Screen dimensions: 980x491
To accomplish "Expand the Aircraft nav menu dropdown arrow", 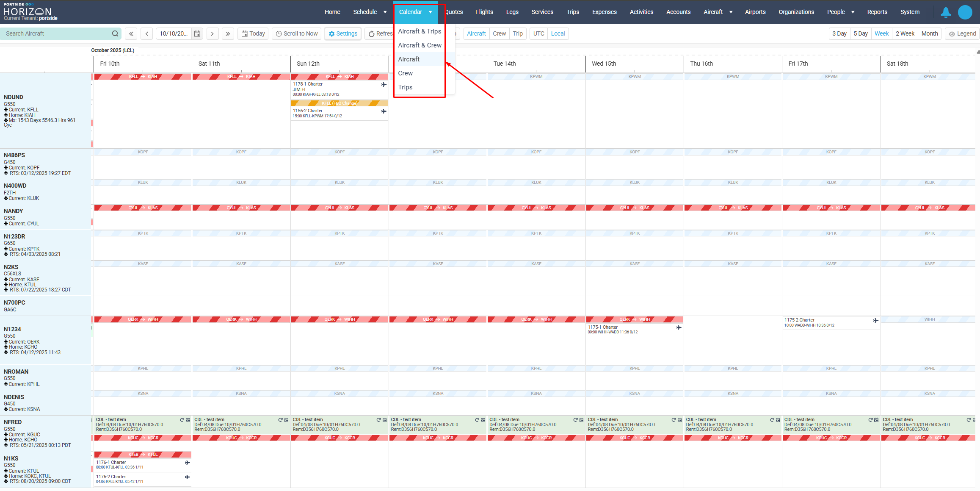I will tap(731, 12).
